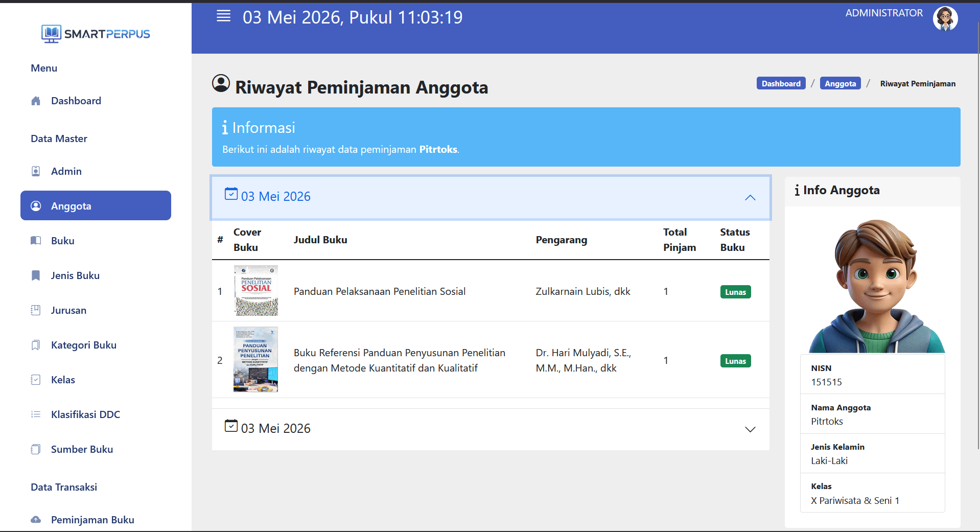Click the Sumber Buku notebook icon
Image resolution: width=980 pixels, height=532 pixels.
[36, 449]
